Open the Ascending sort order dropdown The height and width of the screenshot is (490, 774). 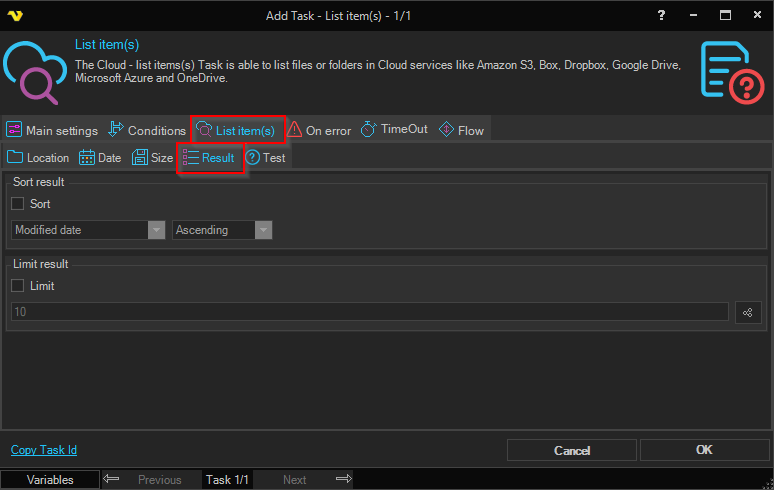[x=263, y=230]
